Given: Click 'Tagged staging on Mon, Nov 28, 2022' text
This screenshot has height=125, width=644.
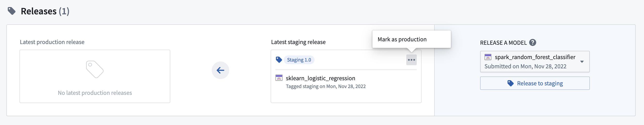Looking at the screenshot, I should [x=325, y=86].
